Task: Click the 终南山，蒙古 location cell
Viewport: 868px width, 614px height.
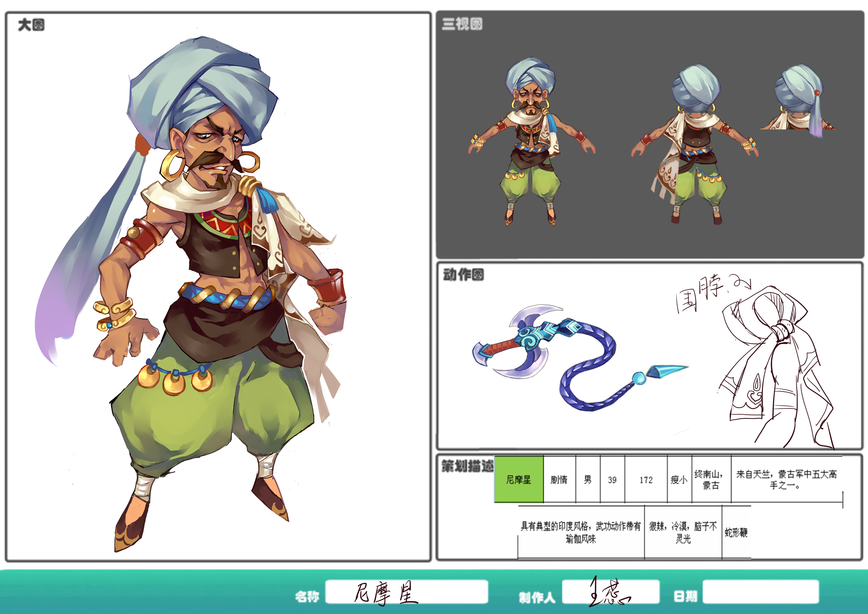Action: coord(711,479)
